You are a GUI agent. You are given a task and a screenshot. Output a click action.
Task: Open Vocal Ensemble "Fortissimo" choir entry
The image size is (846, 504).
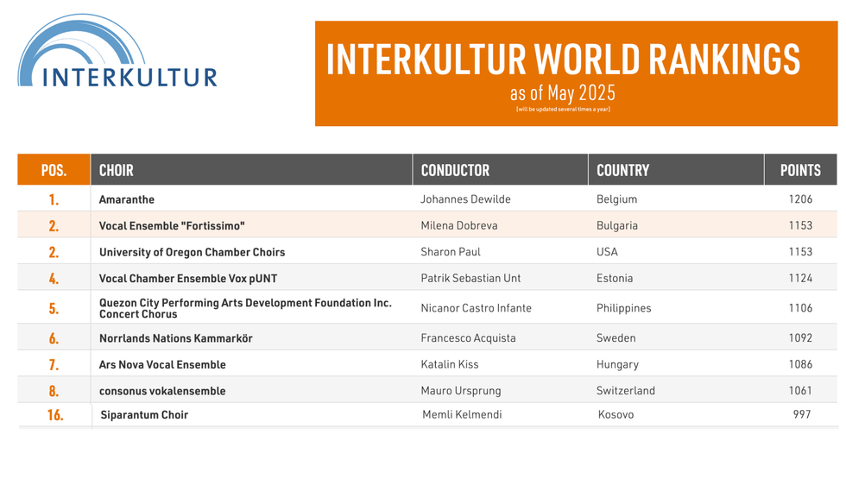click(172, 226)
